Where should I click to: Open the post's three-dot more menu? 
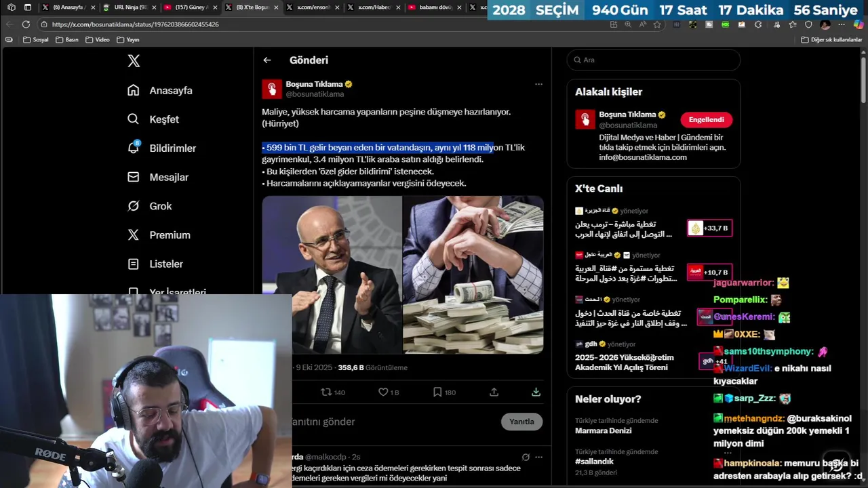click(x=538, y=84)
